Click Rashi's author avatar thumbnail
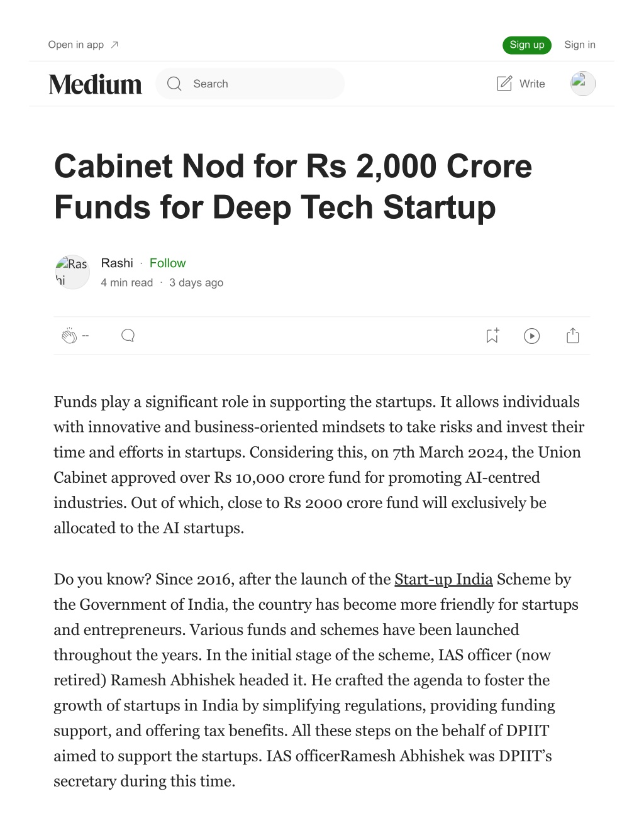Viewport: 644px width, 833px height. [x=72, y=272]
